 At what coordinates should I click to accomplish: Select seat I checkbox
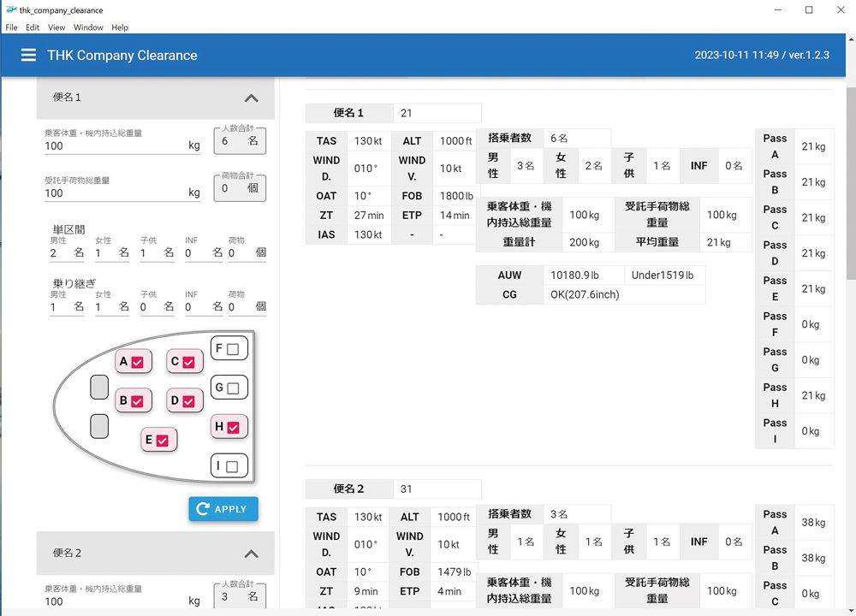pyautogui.click(x=232, y=466)
